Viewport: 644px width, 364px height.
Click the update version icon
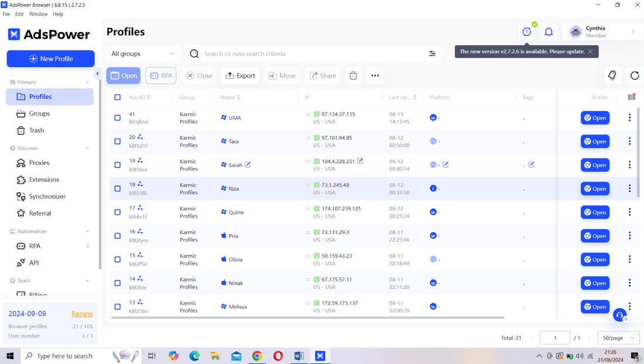(x=527, y=32)
